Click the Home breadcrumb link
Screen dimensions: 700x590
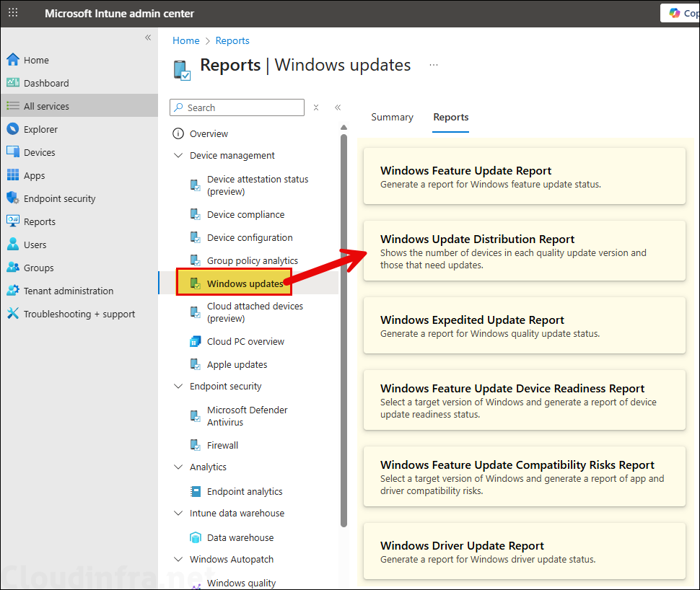186,40
